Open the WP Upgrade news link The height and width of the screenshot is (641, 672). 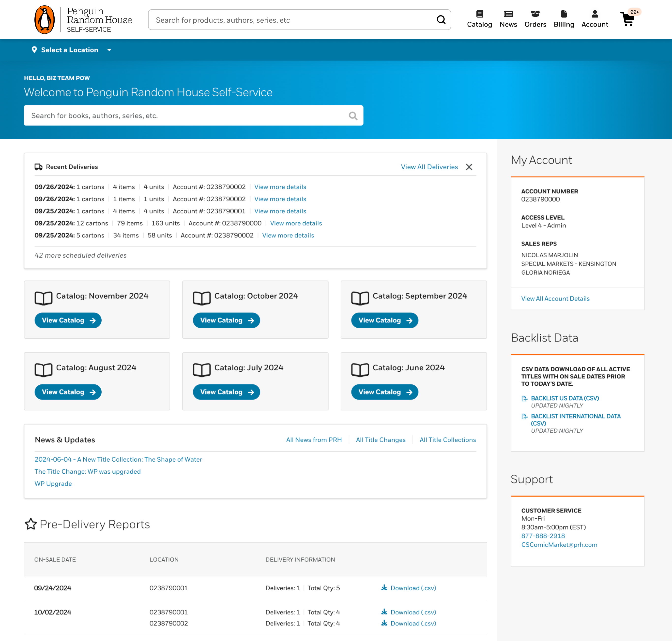53,483
